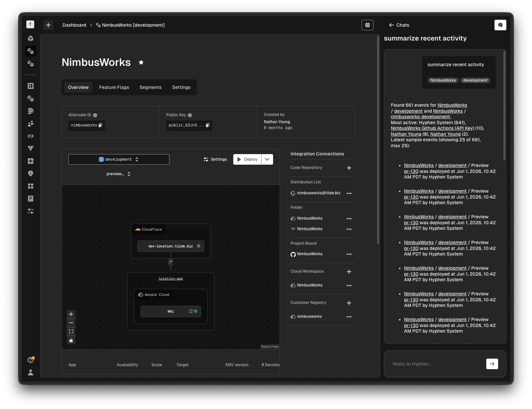Open the grid apps sidebar icon
The image size is (532, 409).
(x=31, y=186)
